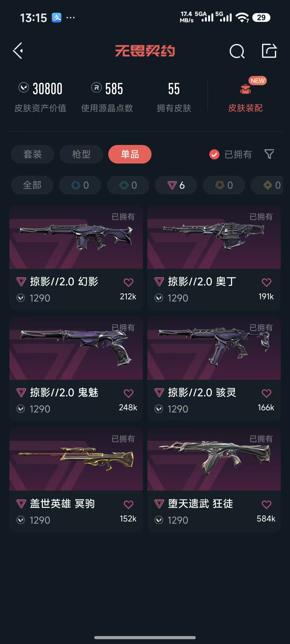
Task: Select the orange hexagon tier filter
Action: pyautogui.click(x=224, y=185)
